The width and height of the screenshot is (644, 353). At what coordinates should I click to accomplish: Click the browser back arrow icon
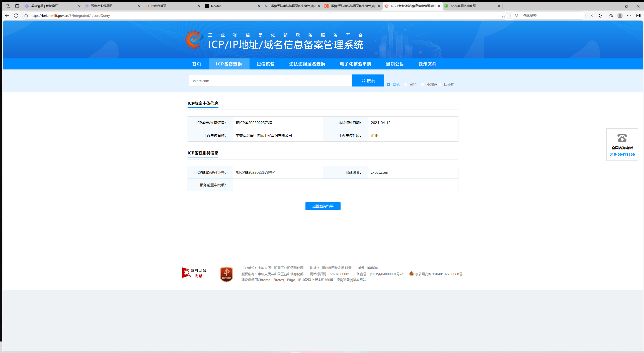coord(7,16)
